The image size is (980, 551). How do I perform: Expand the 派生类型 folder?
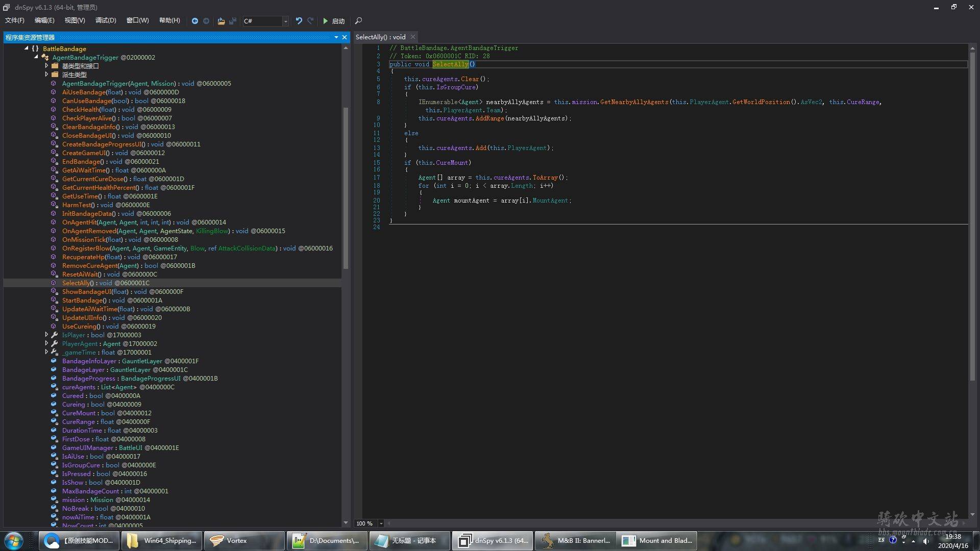[x=46, y=74]
